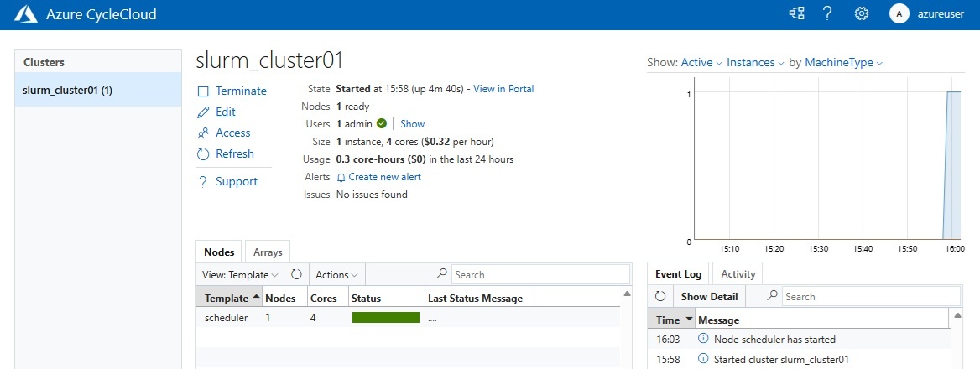Select slurm_cluster01 in Clusters list
Viewport: 980px width, 369px height.
[x=98, y=90]
